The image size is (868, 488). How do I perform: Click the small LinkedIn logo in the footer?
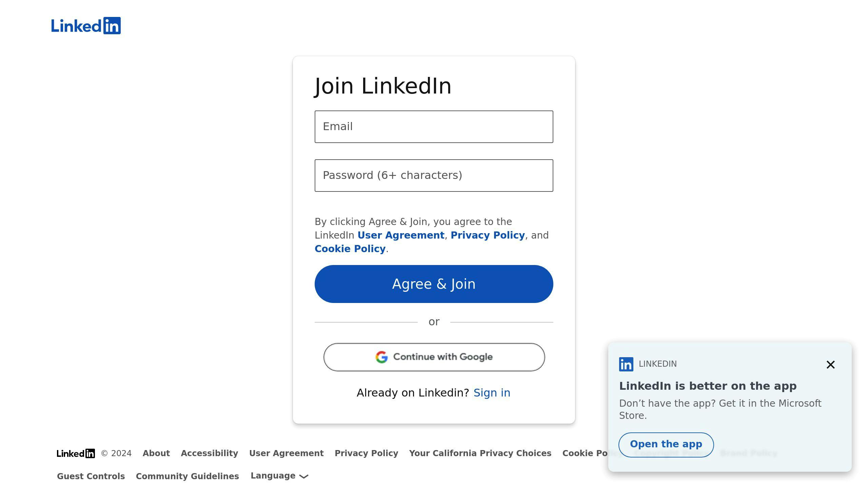click(76, 453)
